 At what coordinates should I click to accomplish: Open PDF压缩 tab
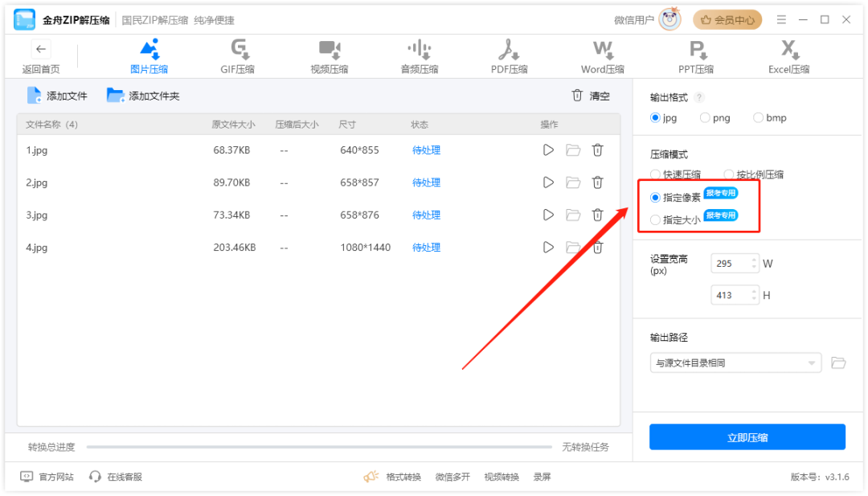tap(510, 57)
